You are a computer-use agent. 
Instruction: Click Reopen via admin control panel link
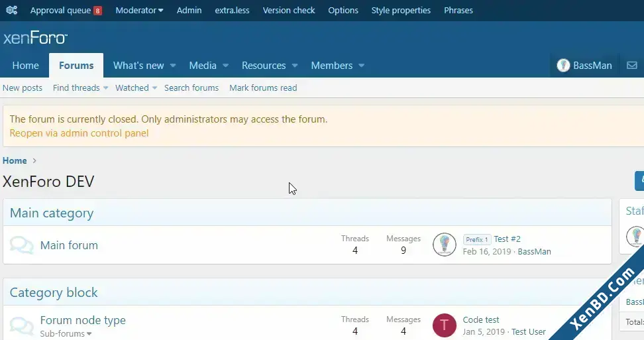(79, 133)
